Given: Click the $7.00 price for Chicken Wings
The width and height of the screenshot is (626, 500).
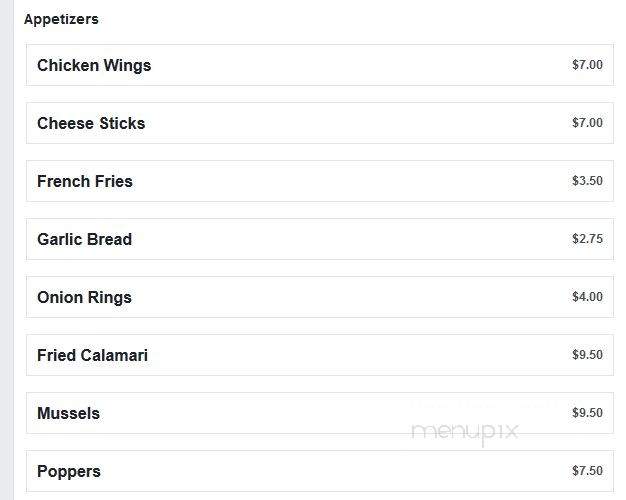Looking at the screenshot, I should [x=587, y=65].
